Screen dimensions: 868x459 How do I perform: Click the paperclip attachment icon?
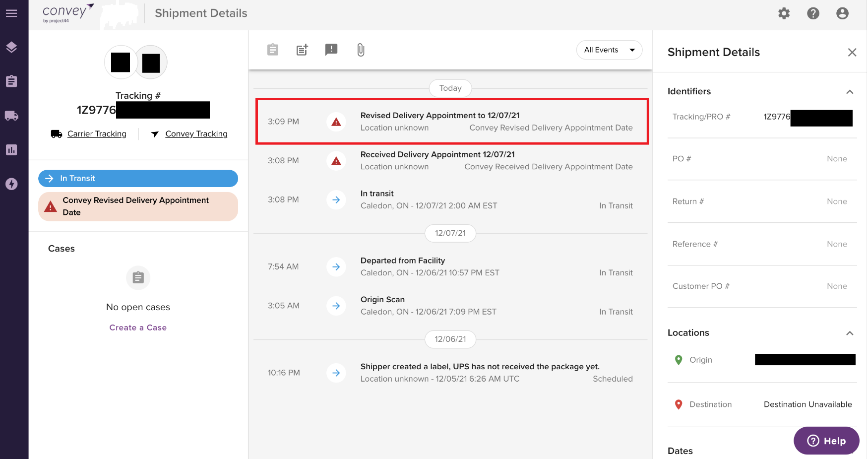point(361,50)
